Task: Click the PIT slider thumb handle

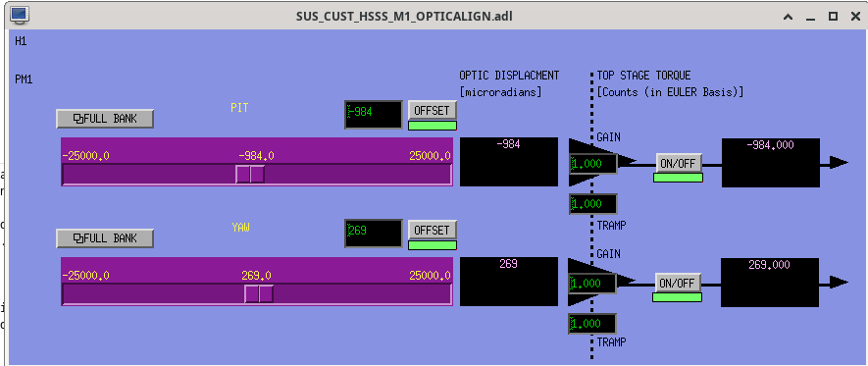Action: [250, 174]
